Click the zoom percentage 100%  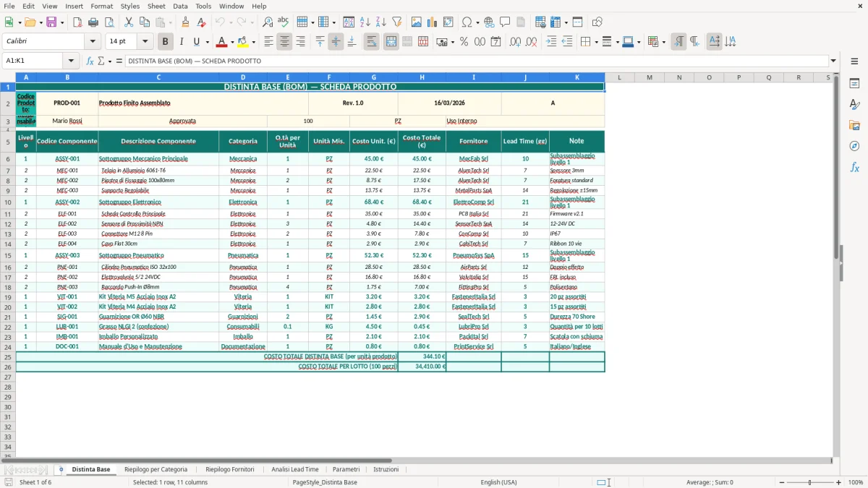coord(856,482)
